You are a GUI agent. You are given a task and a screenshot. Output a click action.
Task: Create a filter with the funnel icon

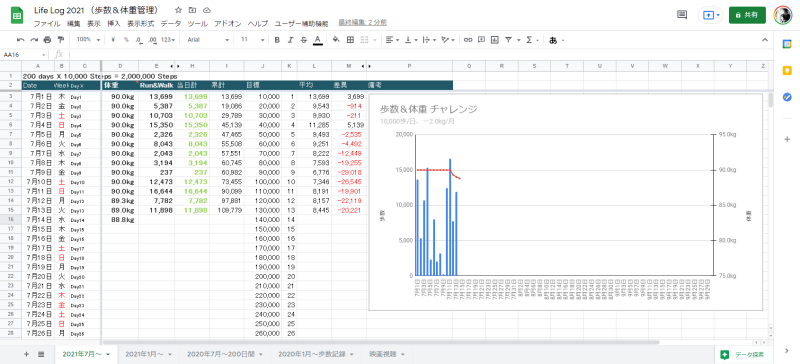point(508,40)
